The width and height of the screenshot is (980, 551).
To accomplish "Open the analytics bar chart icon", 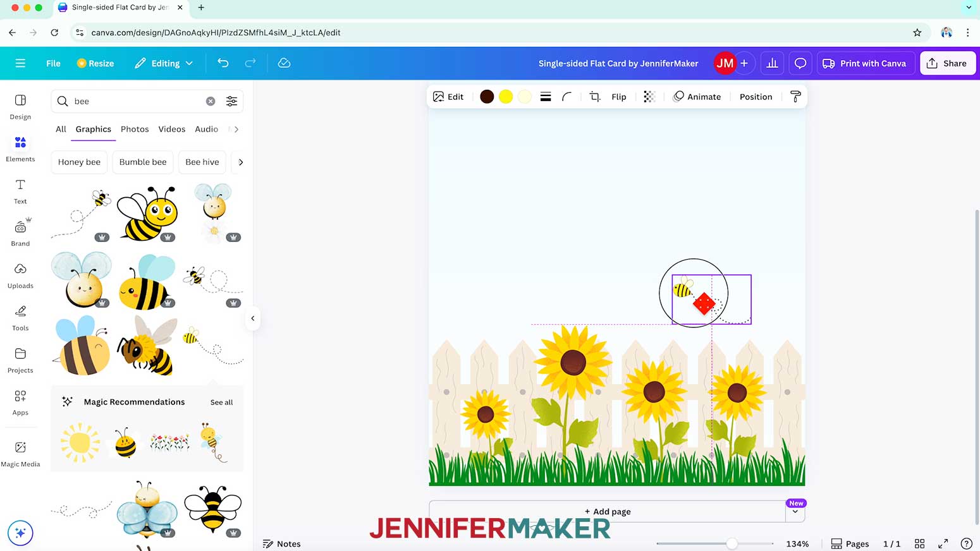I will click(772, 63).
